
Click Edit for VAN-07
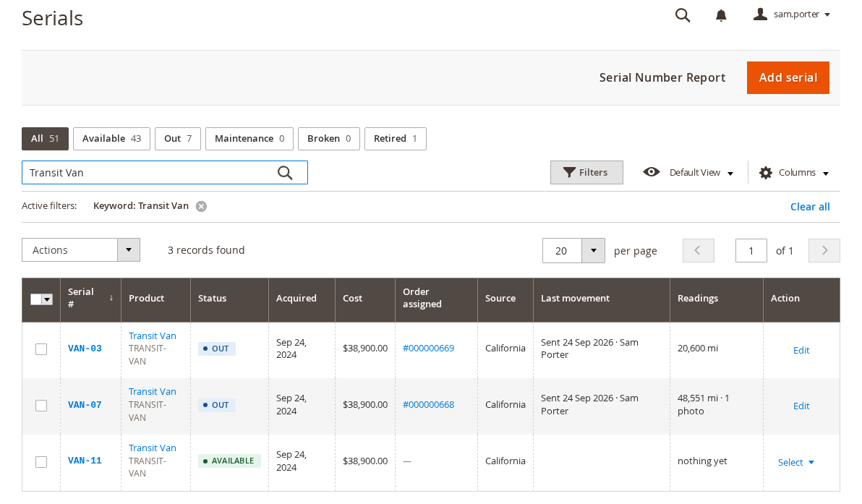coord(801,406)
